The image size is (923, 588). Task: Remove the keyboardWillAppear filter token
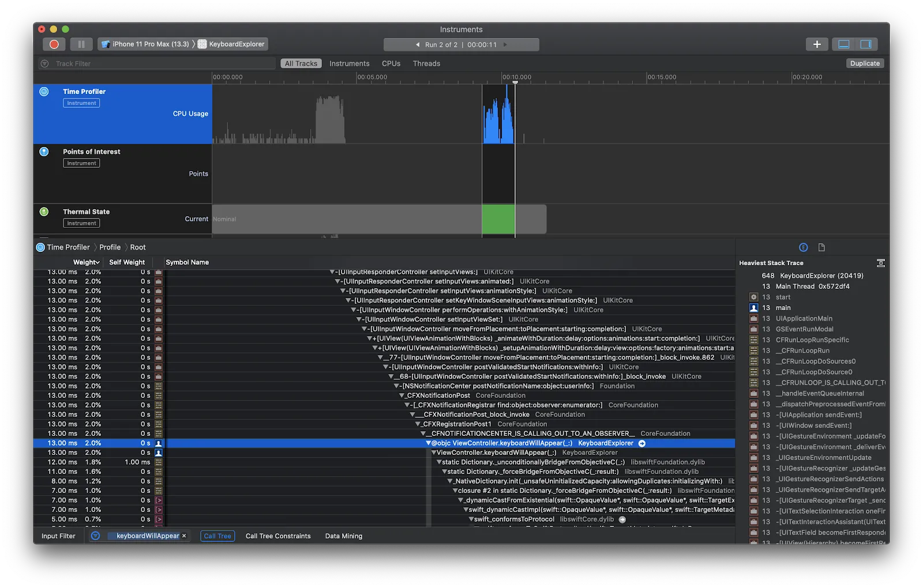tap(184, 536)
